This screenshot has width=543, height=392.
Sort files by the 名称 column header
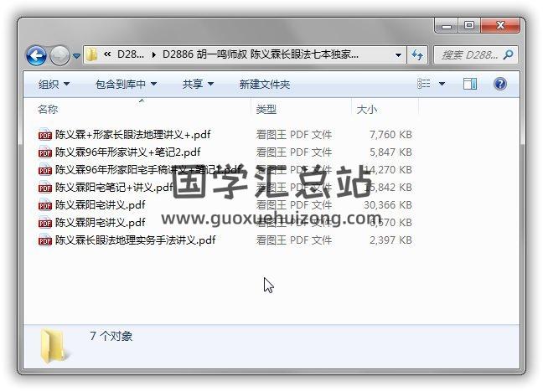pyautogui.click(x=48, y=110)
